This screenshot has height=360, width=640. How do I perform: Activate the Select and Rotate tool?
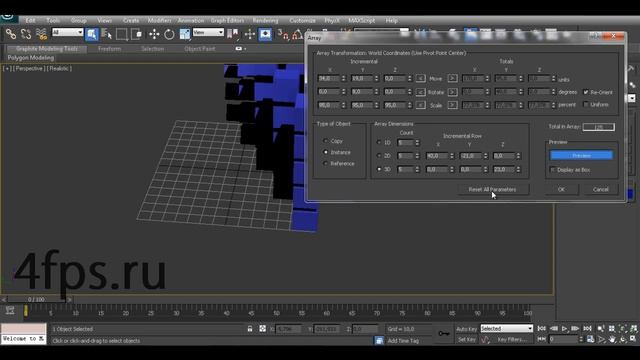click(x=169, y=34)
